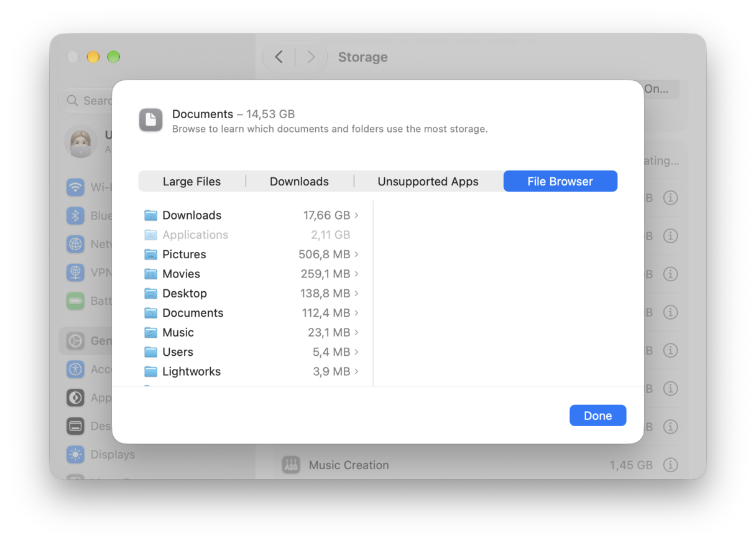The image size is (756, 545).
Task: Expand the Pictures folder chevron
Action: [x=356, y=254]
